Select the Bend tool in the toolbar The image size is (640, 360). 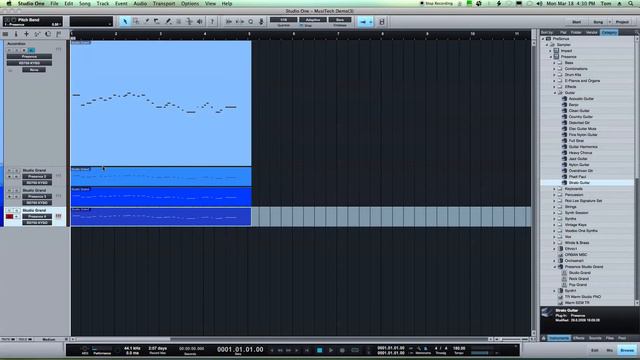[189, 22]
